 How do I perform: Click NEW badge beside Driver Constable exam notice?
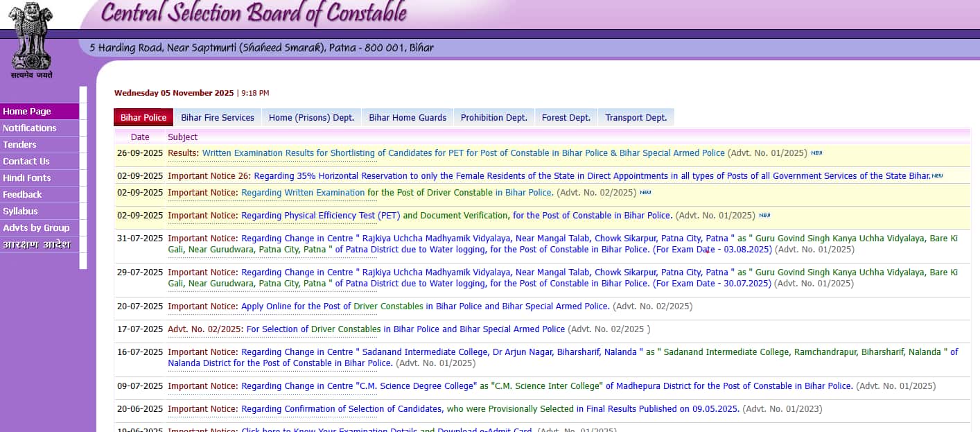point(645,192)
